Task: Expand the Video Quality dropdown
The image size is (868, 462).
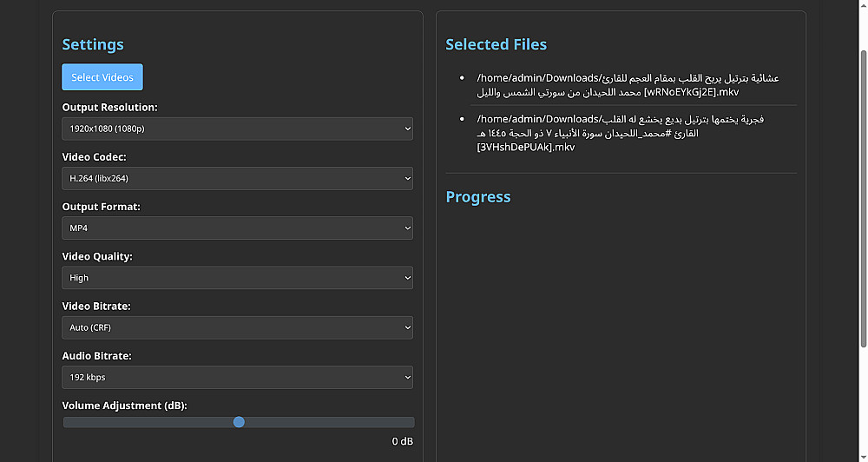Action: tap(237, 278)
